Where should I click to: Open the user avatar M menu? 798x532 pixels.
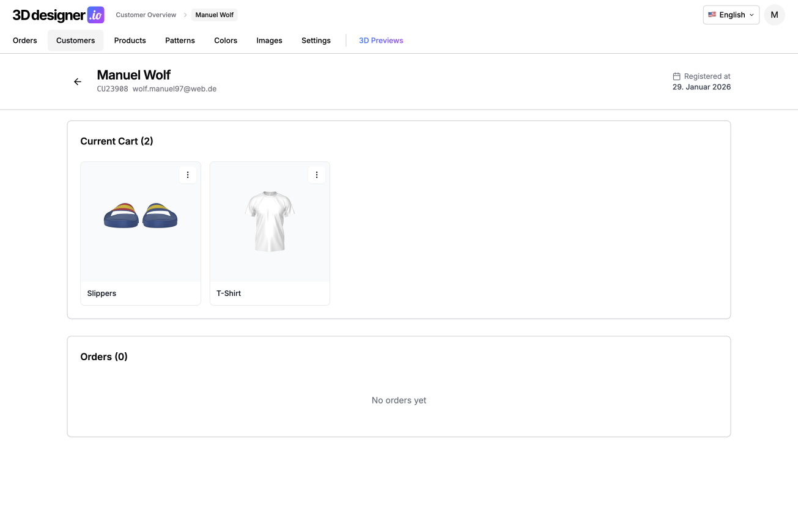[x=774, y=15]
